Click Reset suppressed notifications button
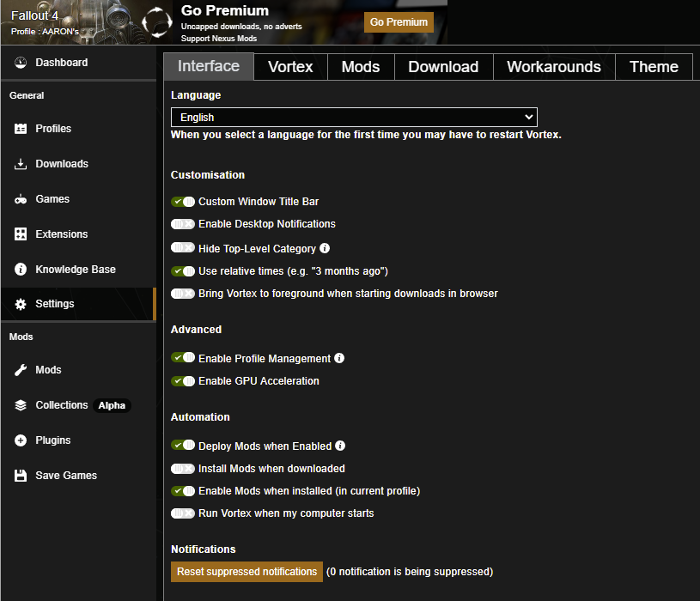This screenshot has width=700, height=601. 247,572
